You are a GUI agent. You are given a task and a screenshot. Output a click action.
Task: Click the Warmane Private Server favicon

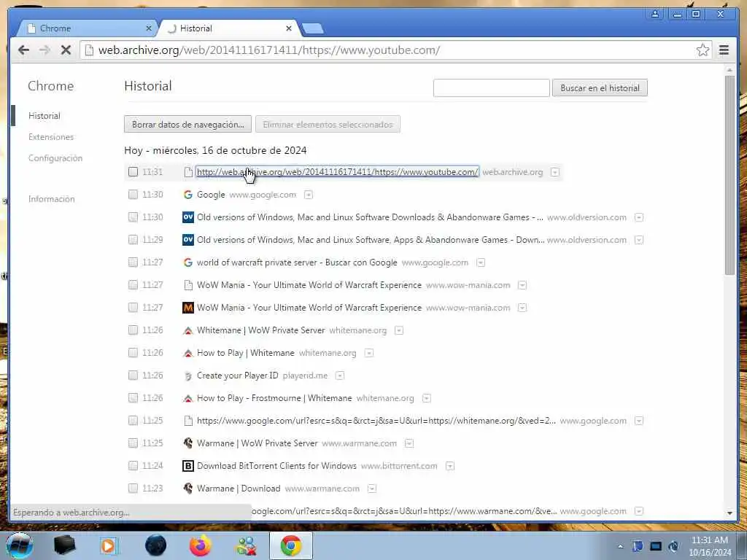[x=188, y=443]
